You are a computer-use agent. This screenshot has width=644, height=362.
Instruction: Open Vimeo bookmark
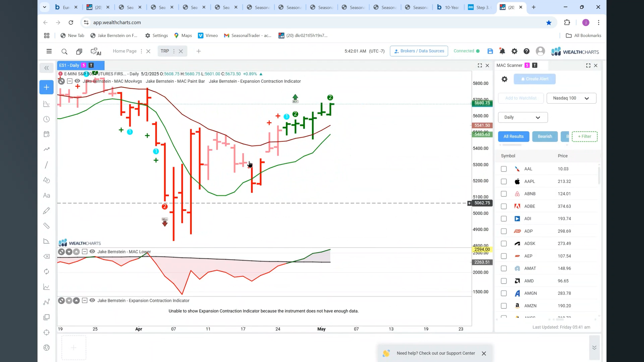tap(208, 36)
